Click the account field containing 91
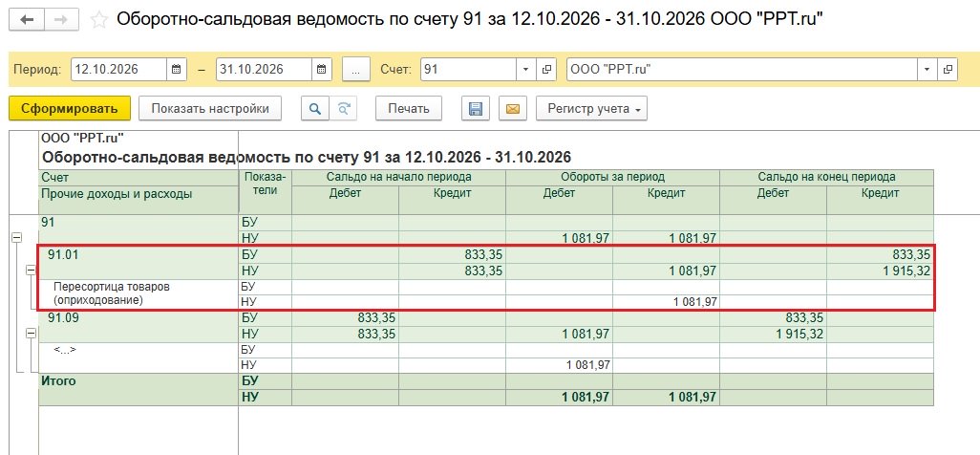The width and height of the screenshot is (980, 455). tap(468, 70)
